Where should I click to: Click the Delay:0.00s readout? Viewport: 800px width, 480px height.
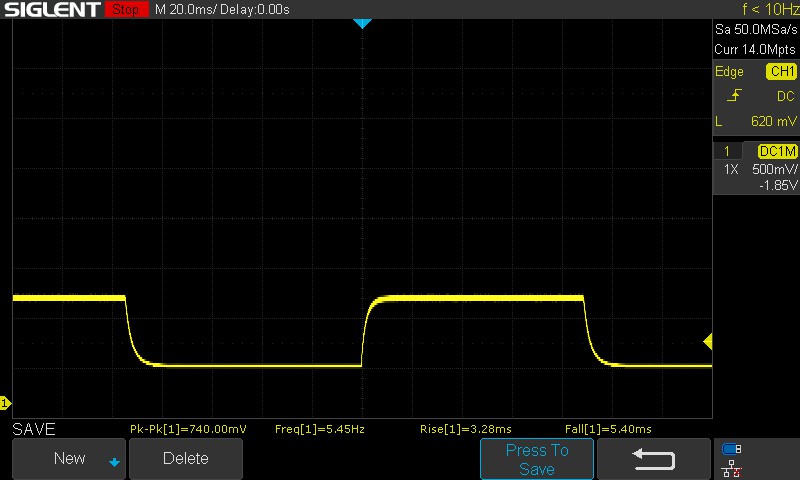point(255,9)
